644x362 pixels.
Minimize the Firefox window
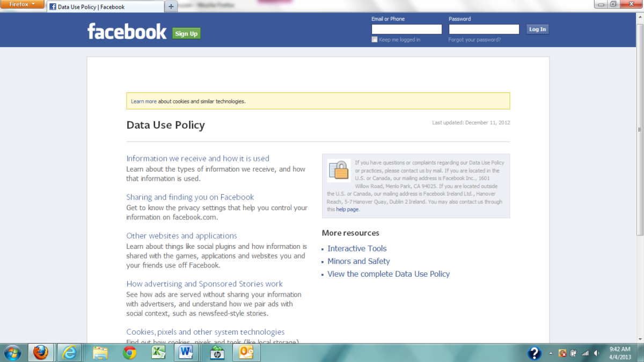click(x=600, y=4)
